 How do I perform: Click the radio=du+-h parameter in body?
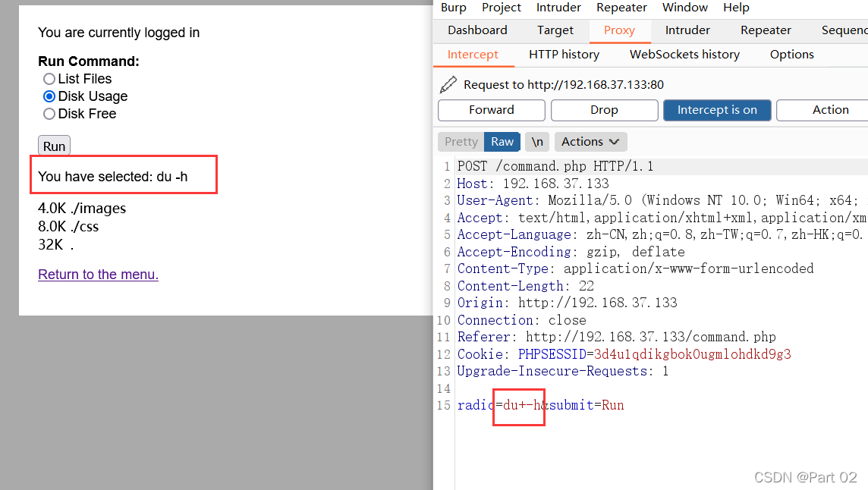[498, 405]
